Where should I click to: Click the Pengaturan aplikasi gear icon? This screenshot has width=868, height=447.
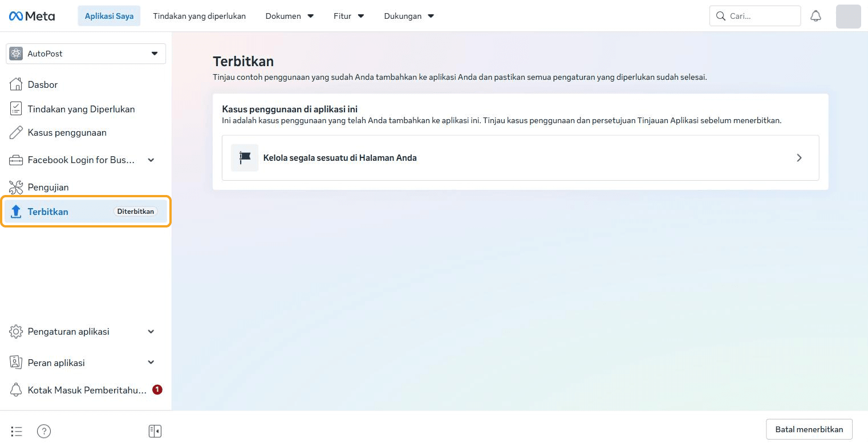pyautogui.click(x=16, y=332)
